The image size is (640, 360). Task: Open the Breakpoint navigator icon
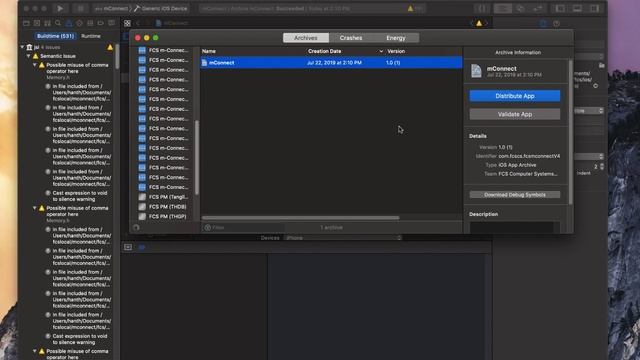pos(100,23)
